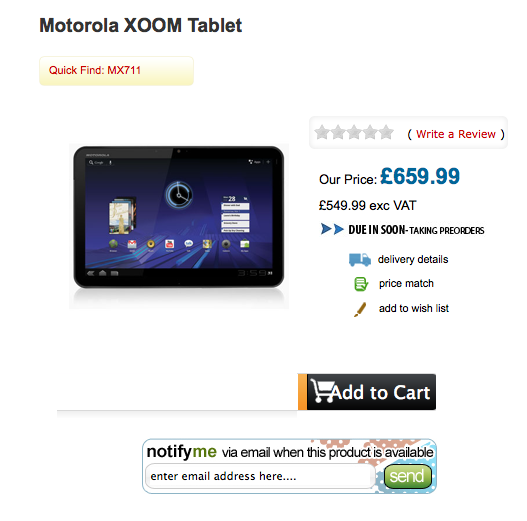This screenshot has width=527, height=521.
Task: Open the price match link
Action: [x=406, y=283]
